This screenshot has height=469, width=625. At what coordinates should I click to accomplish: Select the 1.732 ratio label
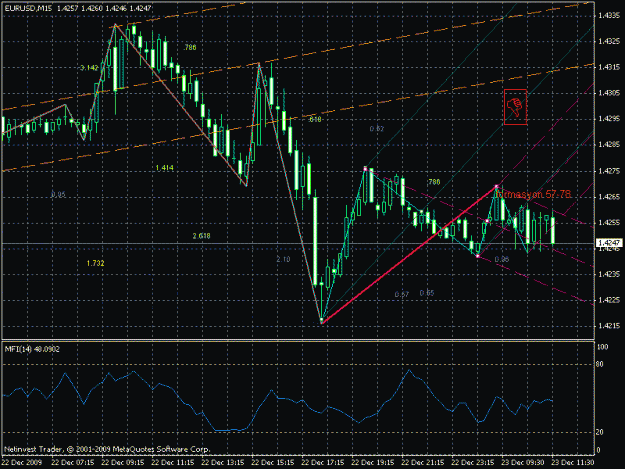click(95, 263)
